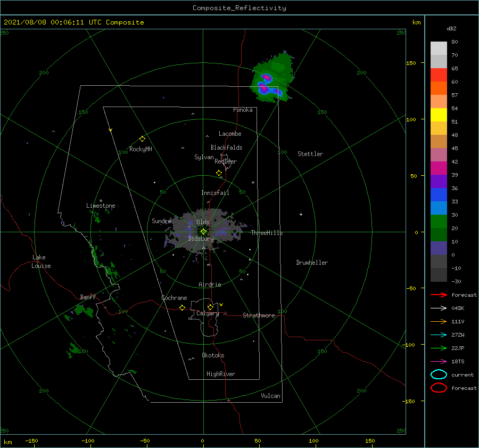Click the Innisfail town label
The image size is (479, 448).
[x=215, y=193]
